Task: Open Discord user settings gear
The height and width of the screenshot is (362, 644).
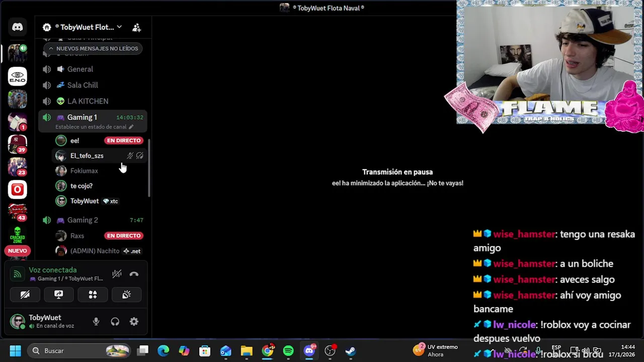Action: click(x=134, y=322)
